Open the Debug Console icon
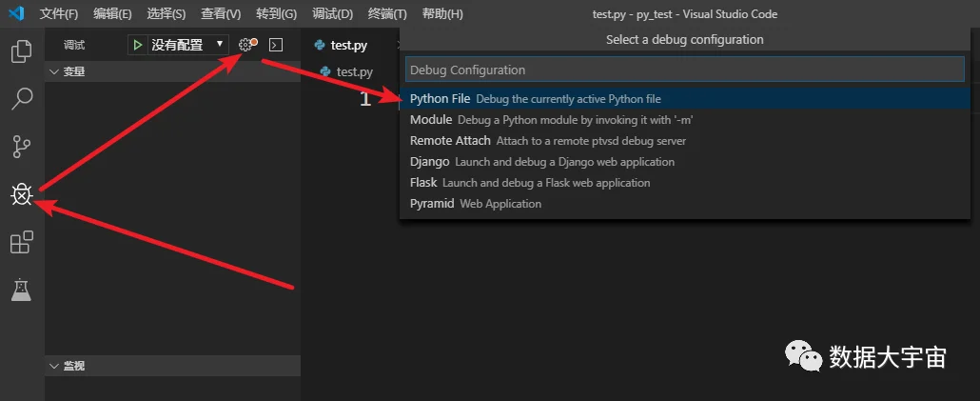Screen dimensions: 980x401 click(x=276, y=45)
